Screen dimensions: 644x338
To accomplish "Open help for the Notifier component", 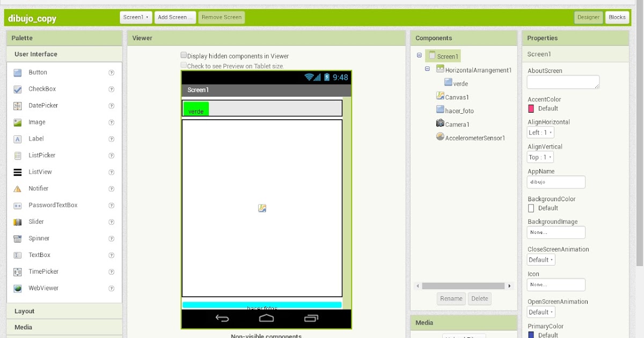I will coord(111,188).
